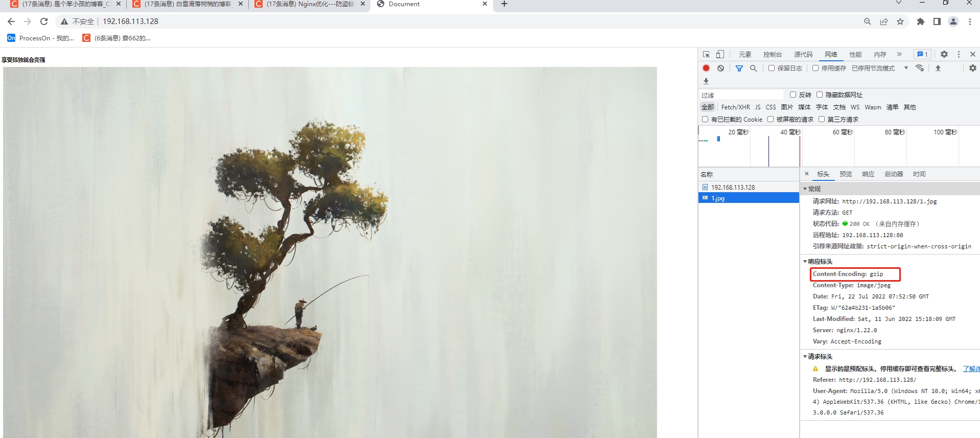Close the DevTools panel
980x438 pixels.
click(973, 54)
